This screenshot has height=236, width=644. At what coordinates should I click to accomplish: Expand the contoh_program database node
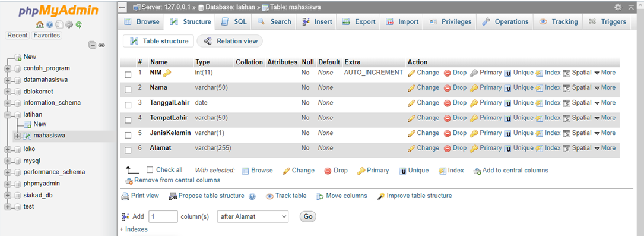point(7,68)
